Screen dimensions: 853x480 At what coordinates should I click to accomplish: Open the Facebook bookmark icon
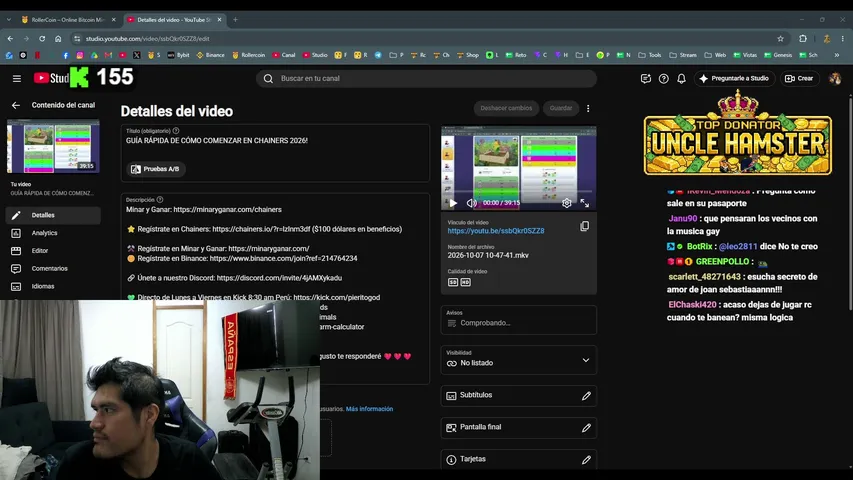pos(65,55)
